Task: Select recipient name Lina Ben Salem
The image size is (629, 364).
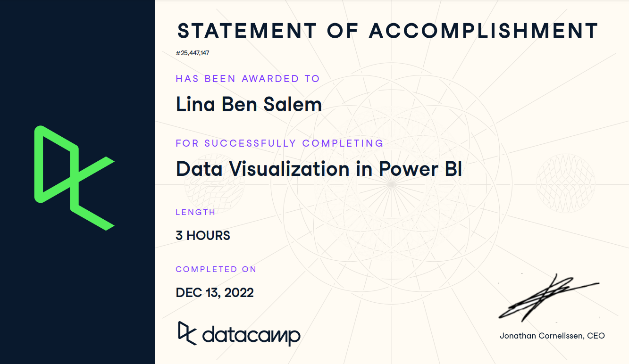Action: (x=249, y=104)
